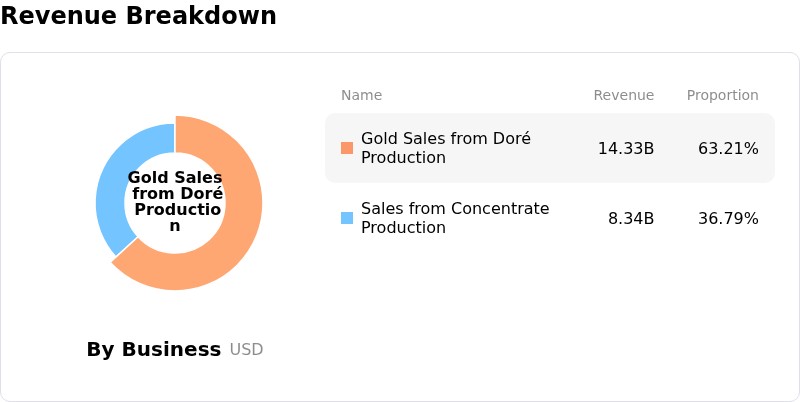Click the Sales from Concentrate Production row
This screenshot has height=402, width=800.
[x=550, y=218]
